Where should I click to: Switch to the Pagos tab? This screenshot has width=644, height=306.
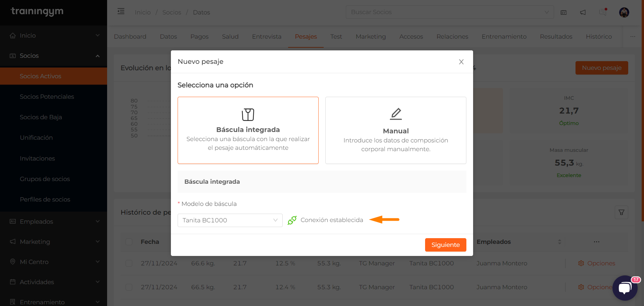[199, 37]
